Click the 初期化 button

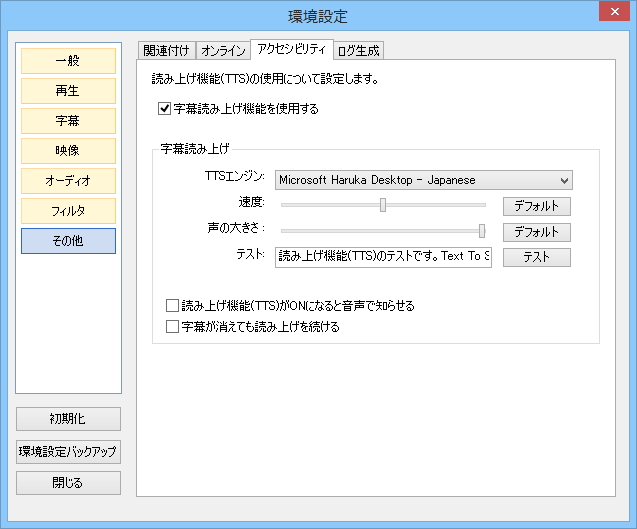pyautogui.click(x=68, y=419)
